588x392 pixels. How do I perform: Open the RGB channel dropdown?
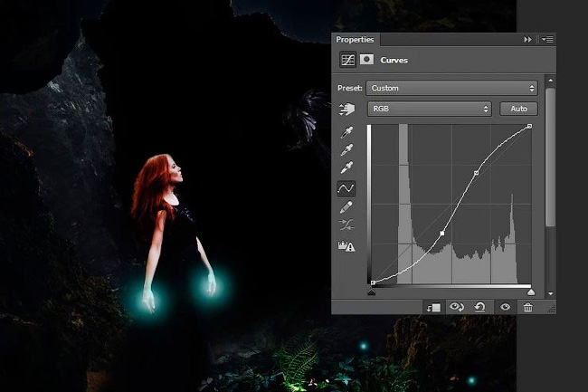pos(429,109)
